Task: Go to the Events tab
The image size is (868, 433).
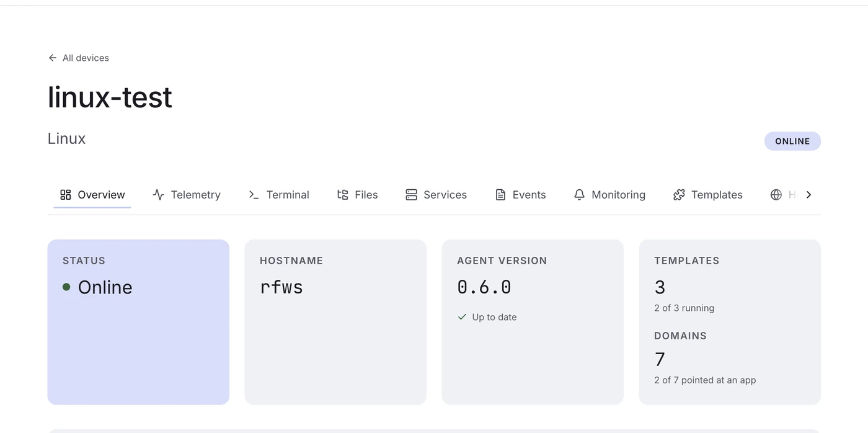Action: (521, 195)
